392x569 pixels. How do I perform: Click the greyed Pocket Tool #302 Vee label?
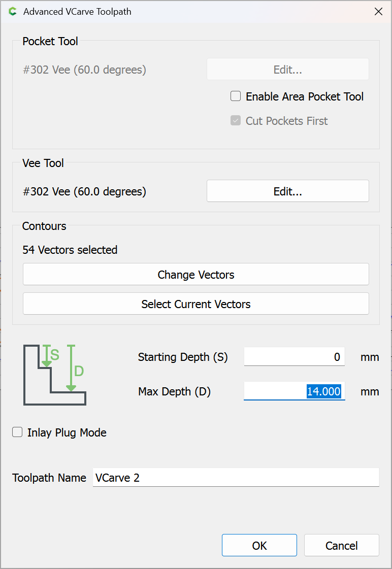click(85, 70)
